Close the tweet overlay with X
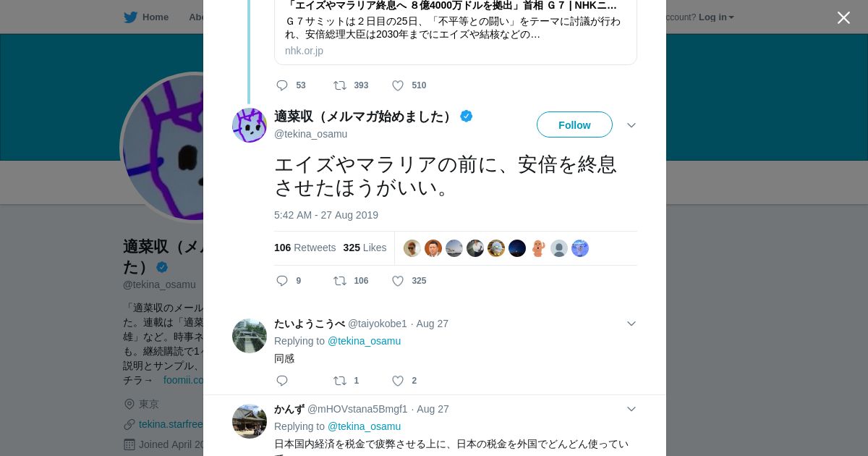The image size is (868, 456). coord(843,18)
